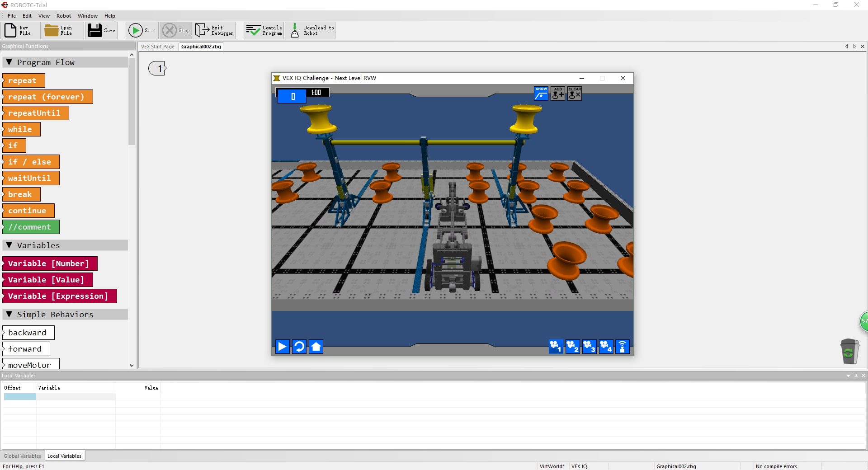Select the Graphical002.rbg tab
The width and height of the screenshot is (868, 470).
(201, 47)
